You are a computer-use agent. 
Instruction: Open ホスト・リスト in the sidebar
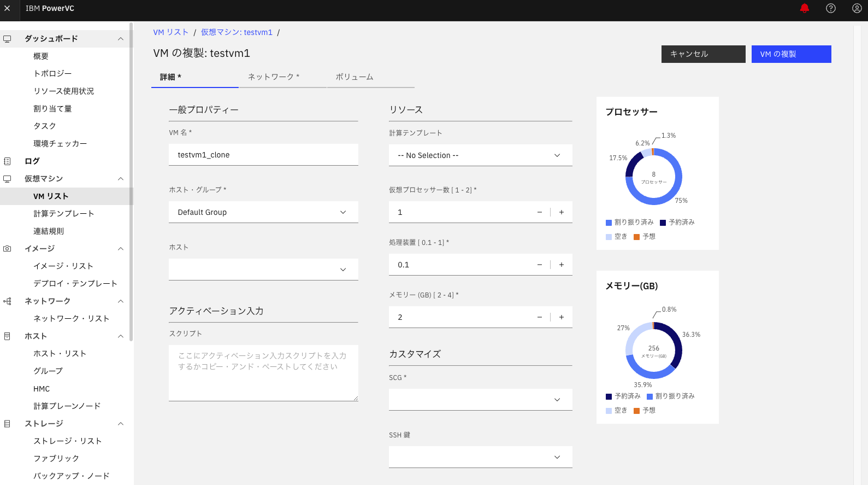click(x=60, y=354)
